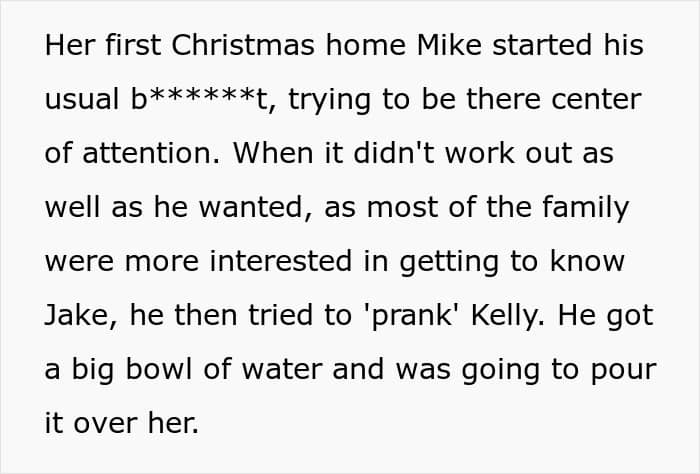Click the word 'bowl'
700x474 pixels.
(x=159, y=369)
